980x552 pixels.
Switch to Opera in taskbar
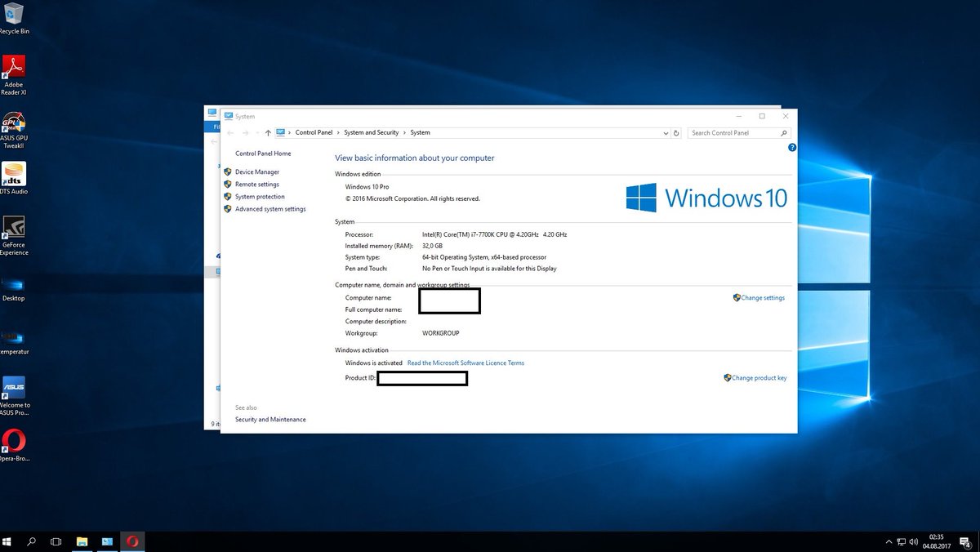click(x=132, y=541)
